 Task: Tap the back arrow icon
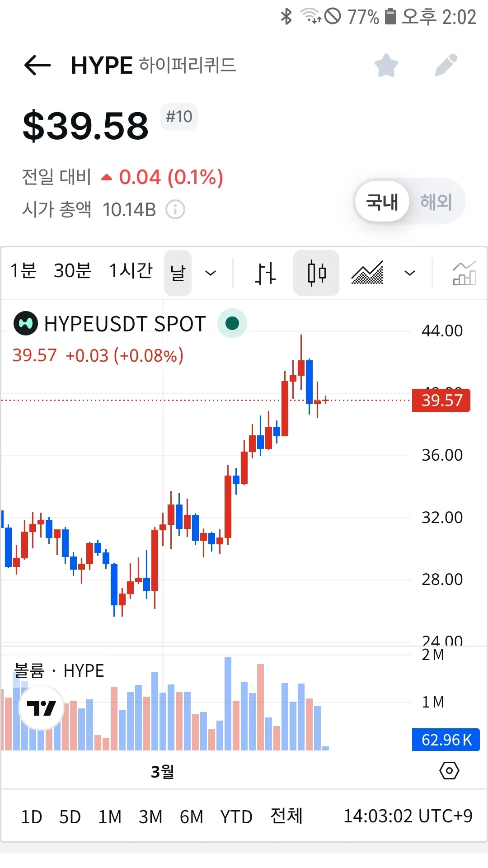pos(38,66)
